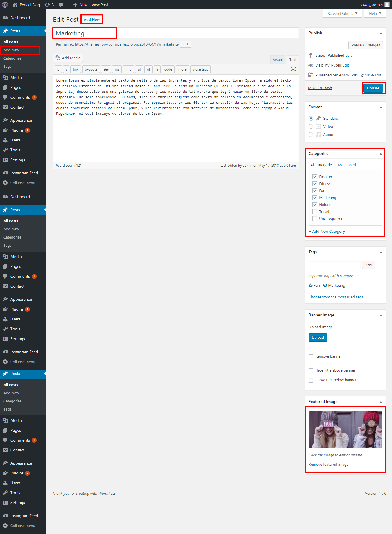Remove the Fun tag with its X icon

click(x=311, y=285)
